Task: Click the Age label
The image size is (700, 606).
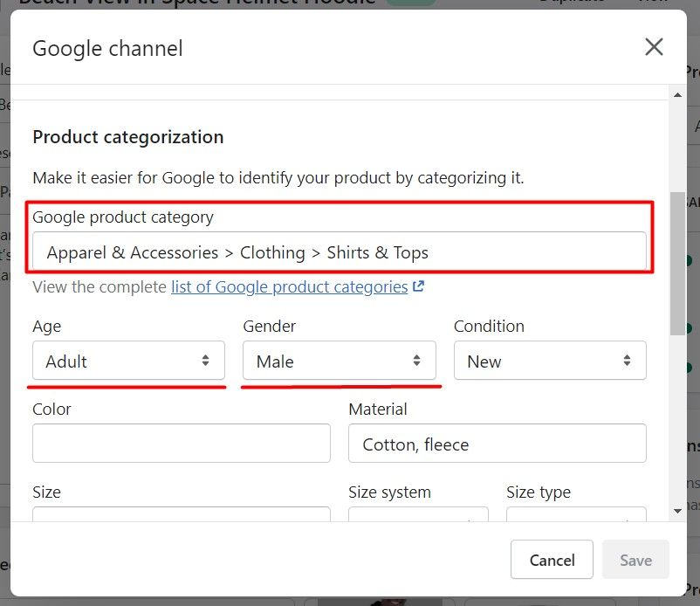Action: coord(47,327)
